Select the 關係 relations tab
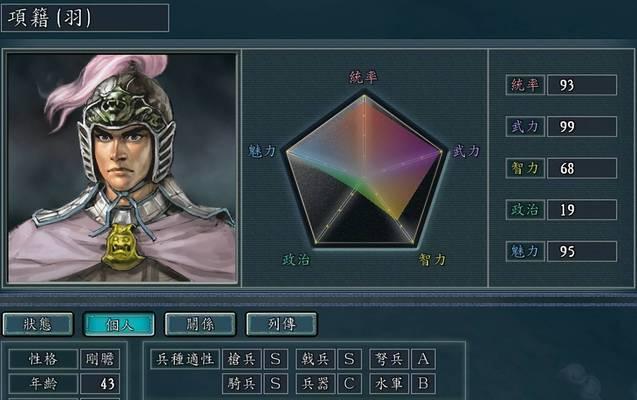 point(200,324)
